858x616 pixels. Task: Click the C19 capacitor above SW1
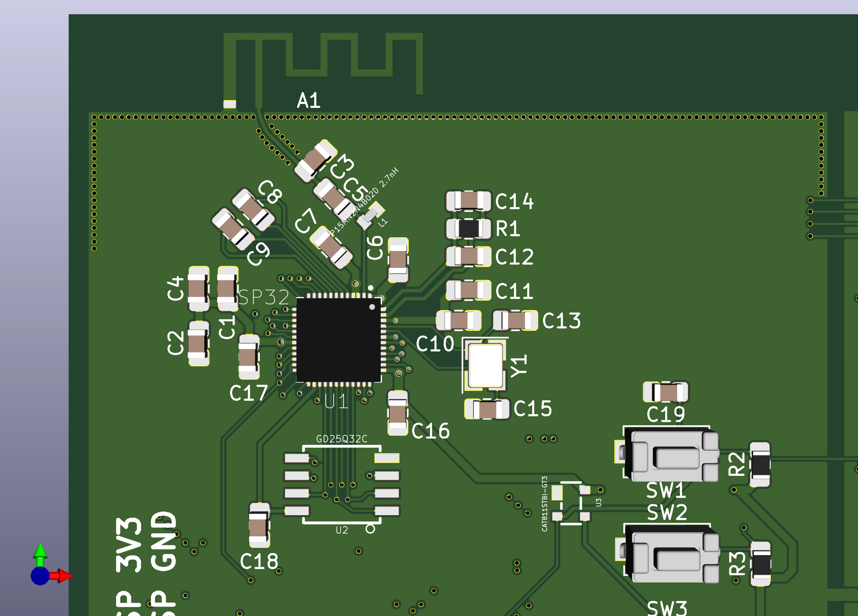(x=666, y=392)
